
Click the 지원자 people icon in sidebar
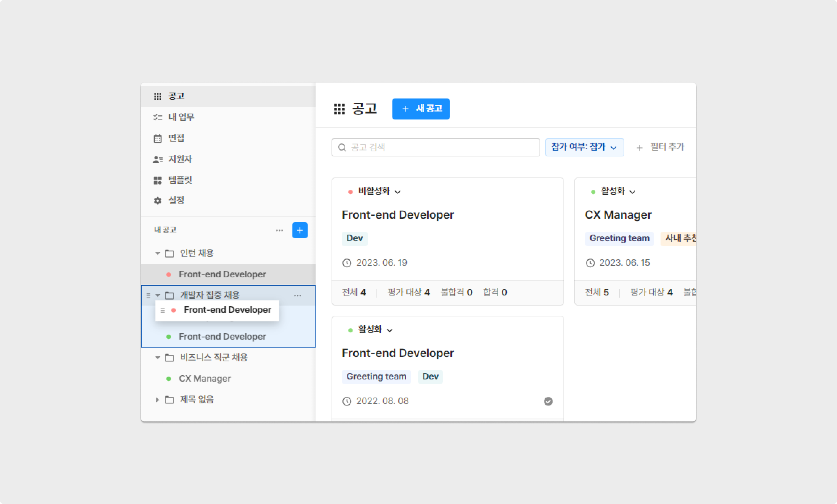tap(158, 159)
